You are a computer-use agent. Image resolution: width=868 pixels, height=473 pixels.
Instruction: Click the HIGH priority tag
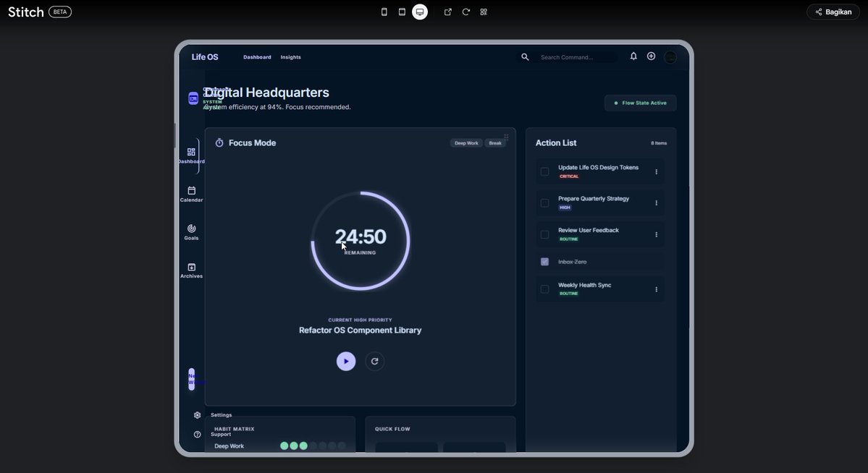coord(565,208)
